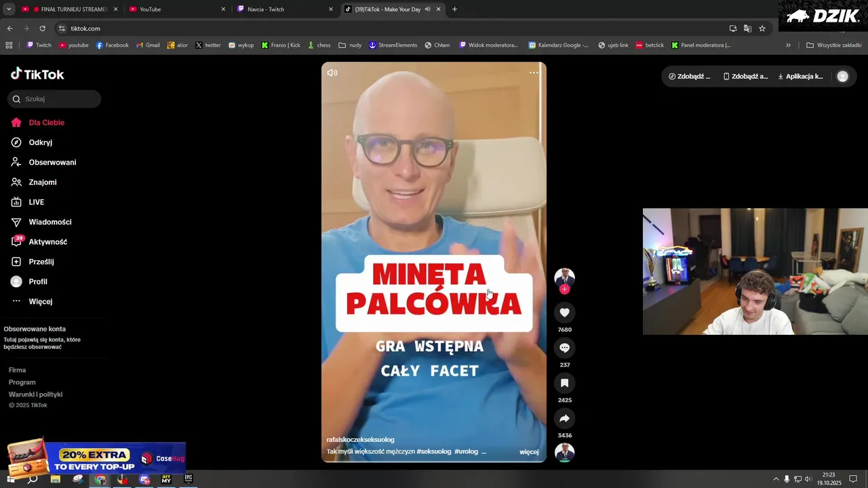The height and width of the screenshot is (488, 868).
Task: Follow creator with red plus badge
Action: pyautogui.click(x=564, y=289)
